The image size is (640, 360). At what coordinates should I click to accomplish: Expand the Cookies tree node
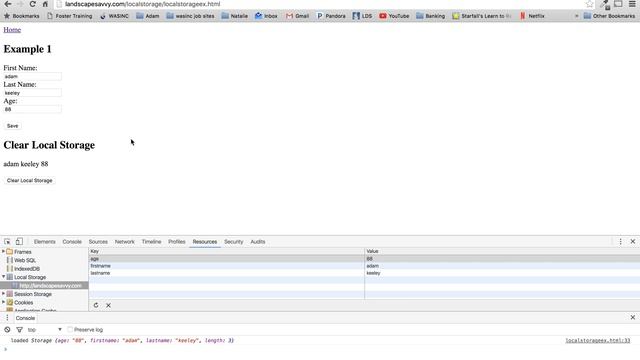(x=4, y=302)
